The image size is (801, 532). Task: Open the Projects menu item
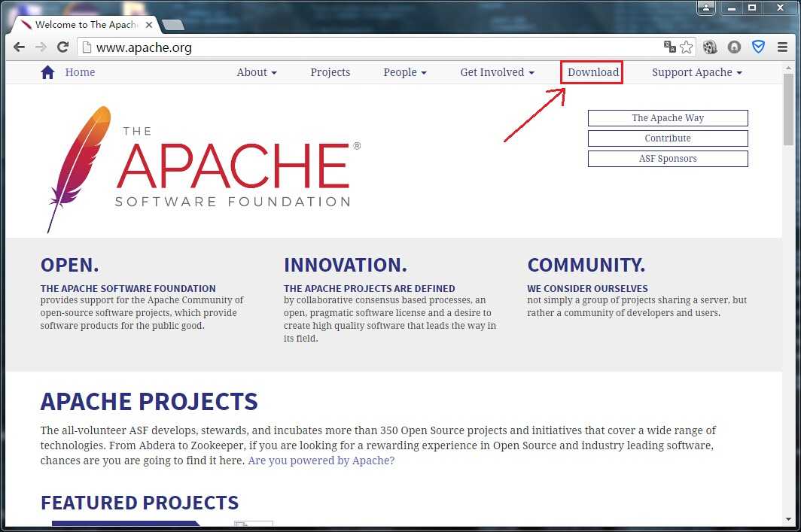click(x=330, y=72)
